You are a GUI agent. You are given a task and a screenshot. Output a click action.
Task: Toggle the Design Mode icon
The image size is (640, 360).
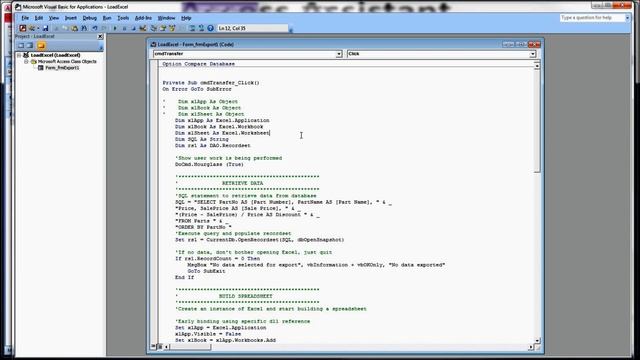[143, 28]
